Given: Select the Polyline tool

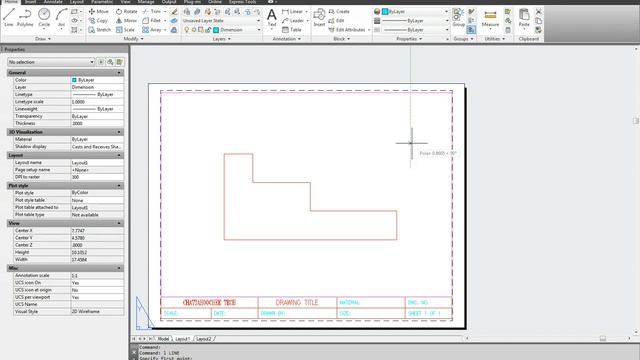Looking at the screenshot, I should 25,17.
